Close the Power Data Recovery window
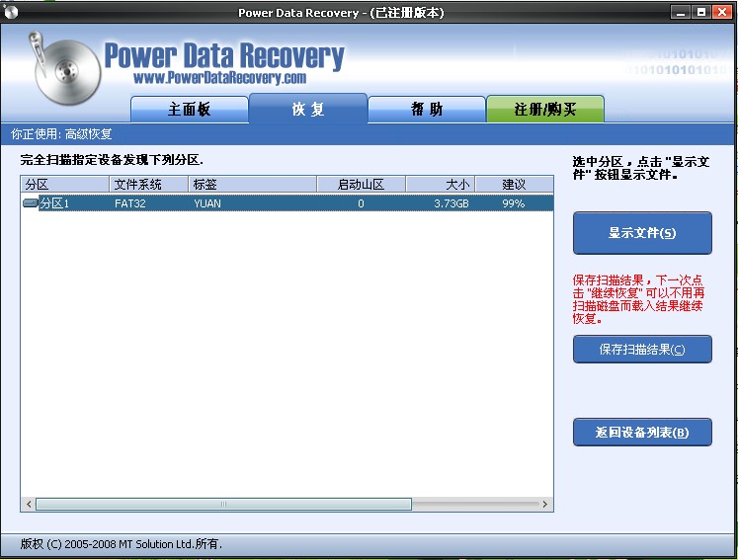 [x=722, y=12]
